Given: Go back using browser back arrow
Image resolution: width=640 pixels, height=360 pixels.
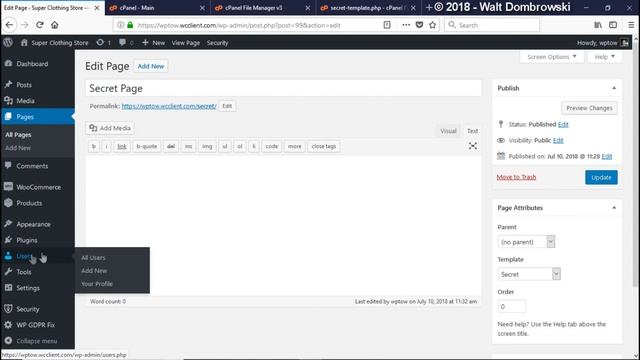Looking at the screenshot, I should click(9, 25).
